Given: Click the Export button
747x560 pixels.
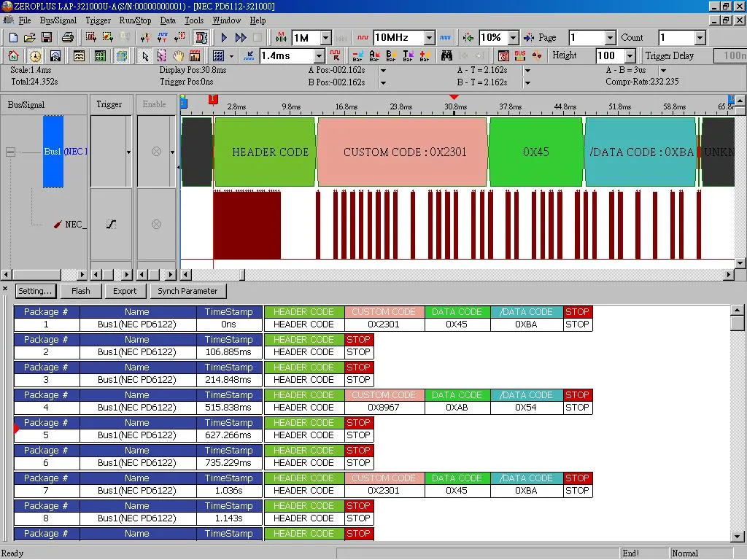Looking at the screenshot, I should tap(124, 291).
